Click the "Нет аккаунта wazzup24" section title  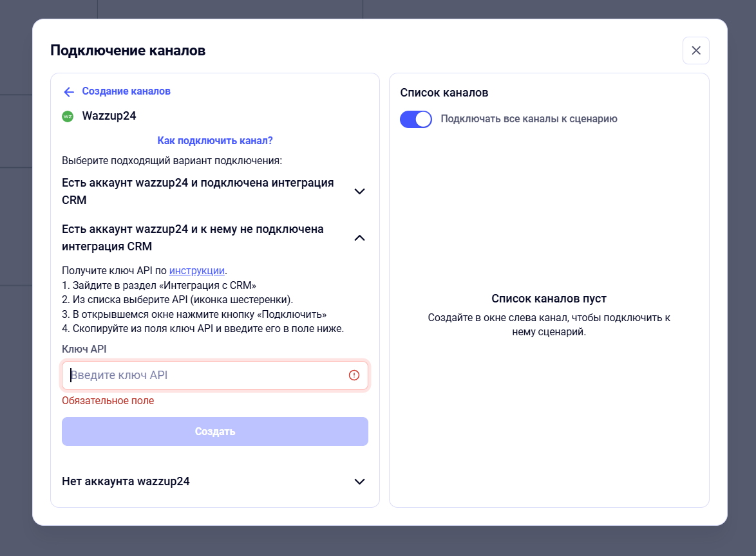tap(126, 481)
